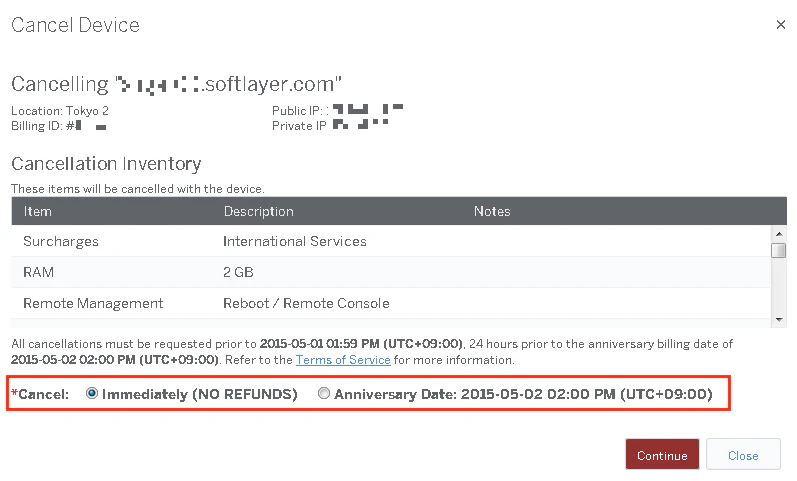Click the Close button
The image size is (797, 481).
click(743, 454)
